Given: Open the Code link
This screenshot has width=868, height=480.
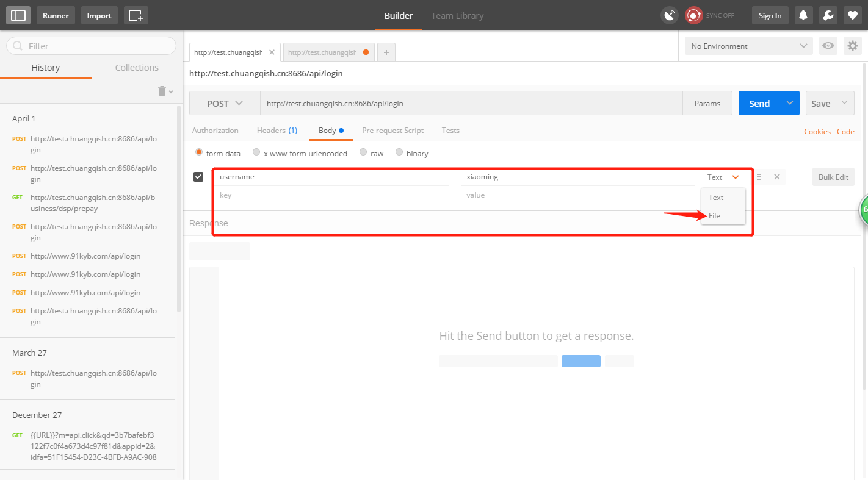Looking at the screenshot, I should (x=845, y=131).
